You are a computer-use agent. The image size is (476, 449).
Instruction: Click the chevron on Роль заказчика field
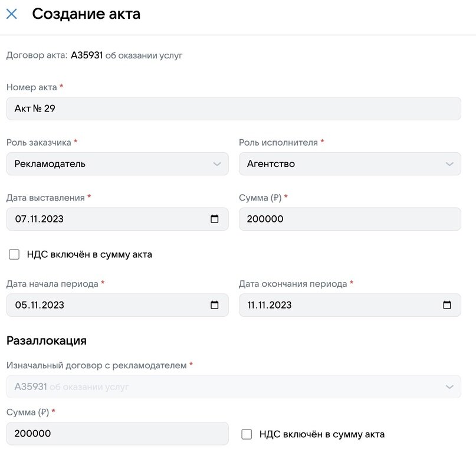[x=216, y=163]
